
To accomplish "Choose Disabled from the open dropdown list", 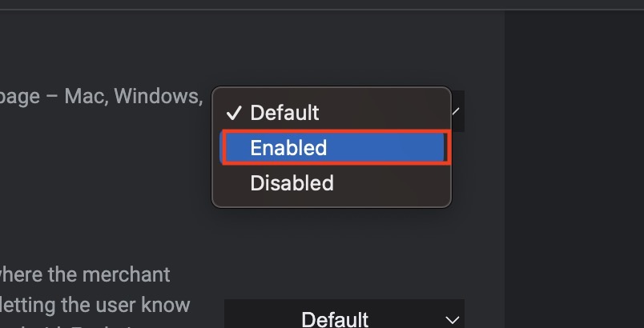I will (x=292, y=183).
